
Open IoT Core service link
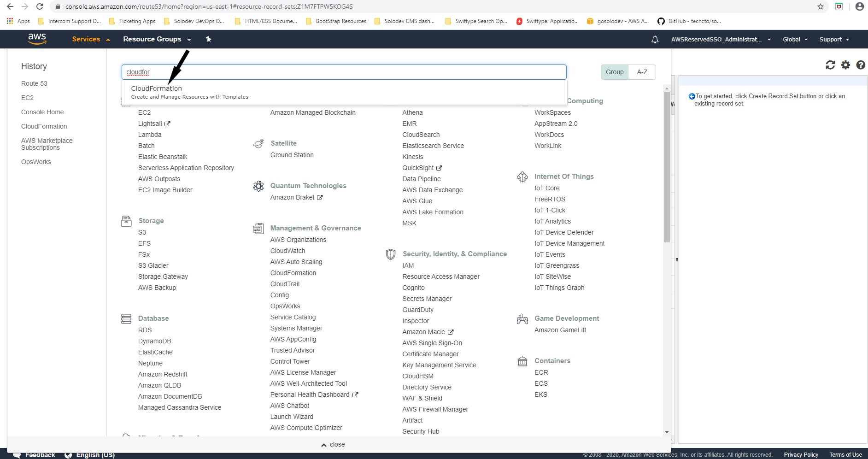click(x=547, y=188)
